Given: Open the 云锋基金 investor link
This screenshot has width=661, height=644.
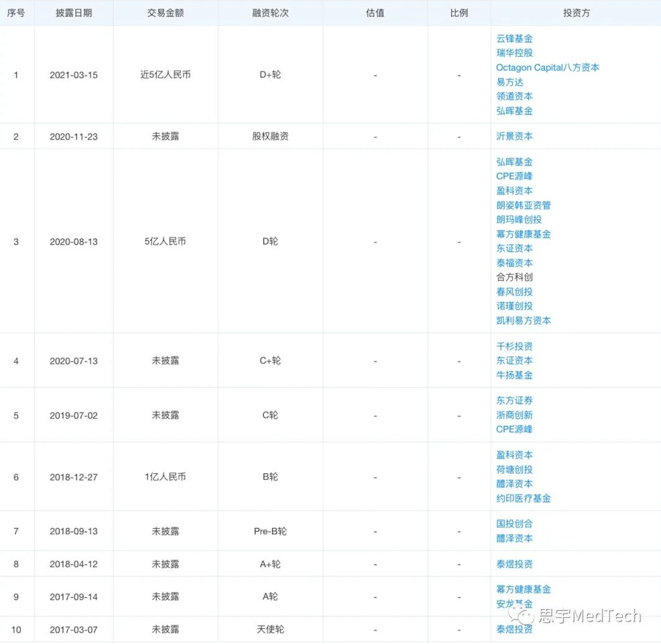Looking at the screenshot, I should [514, 39].
